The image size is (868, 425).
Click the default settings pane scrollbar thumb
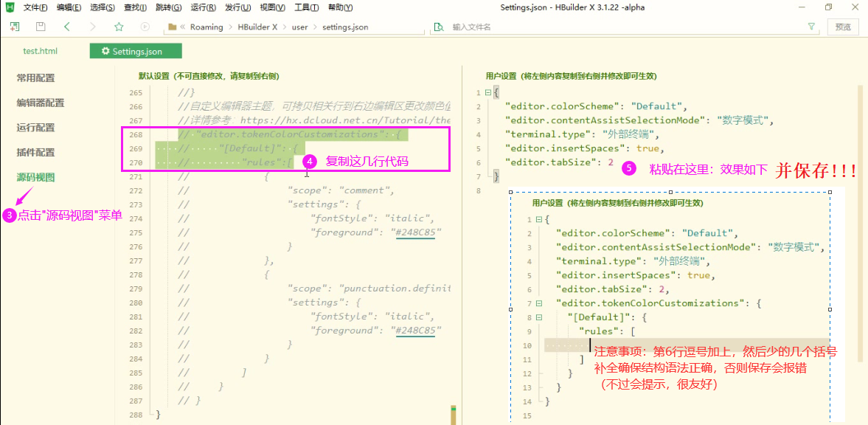[x=454, y=415]
